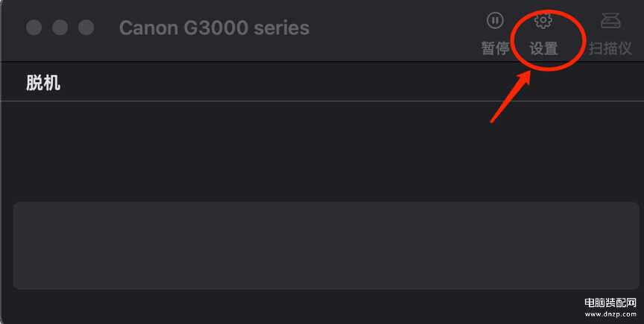Close the Canon G3000 series window

pos(34,28)
